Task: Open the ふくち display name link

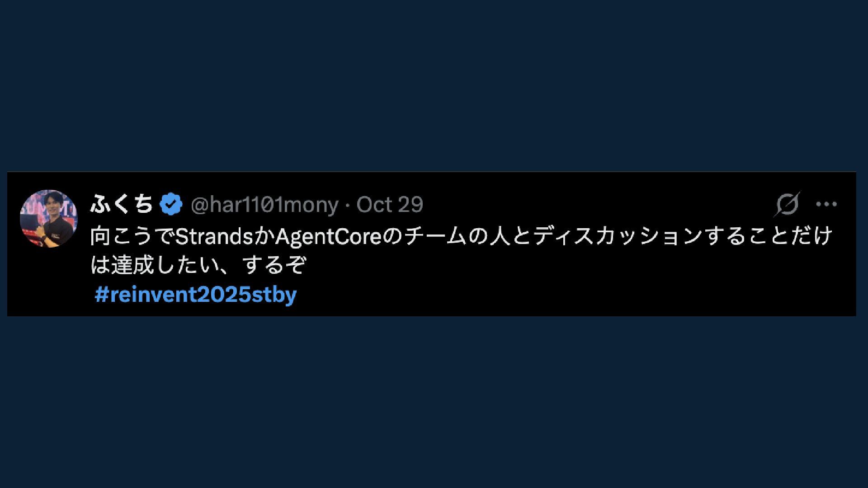Action: coord(122,204)
